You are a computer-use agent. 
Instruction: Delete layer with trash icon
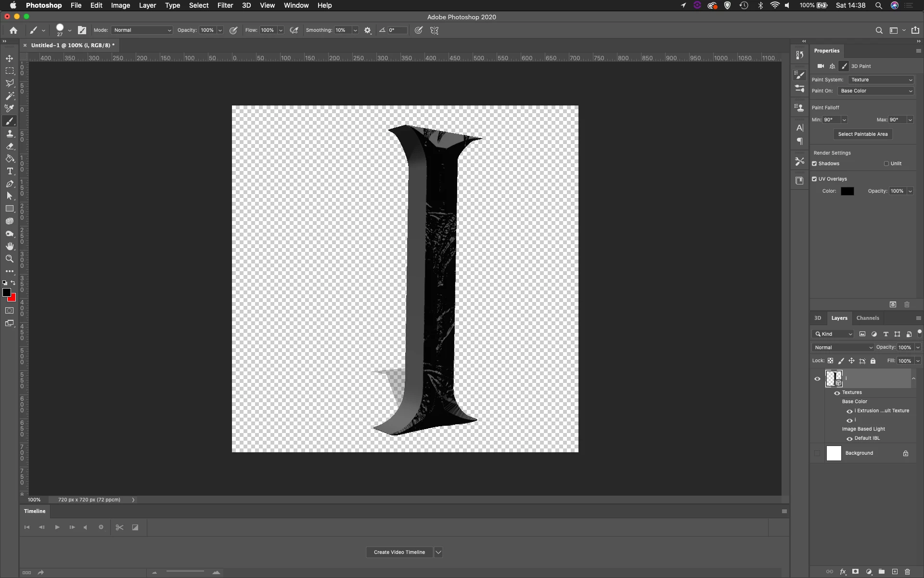(x=907, y=572)
